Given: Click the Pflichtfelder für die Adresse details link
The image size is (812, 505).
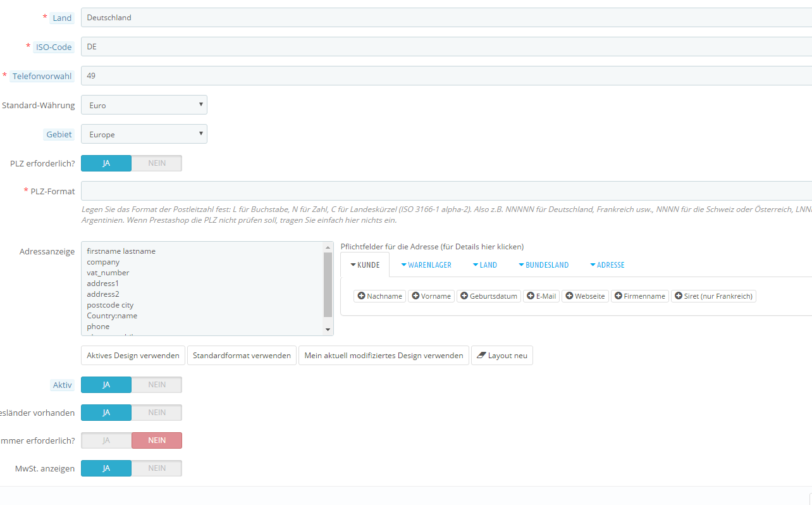Looking at the screenshot, I should pyautogui.click(x=432, y=247).
